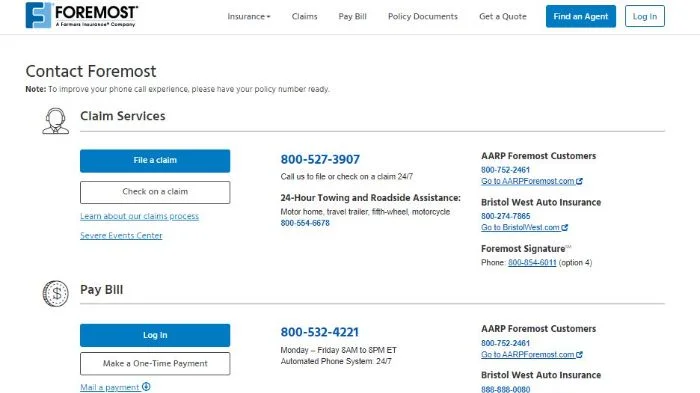Open the Mail a payment link

pos(110,387)
